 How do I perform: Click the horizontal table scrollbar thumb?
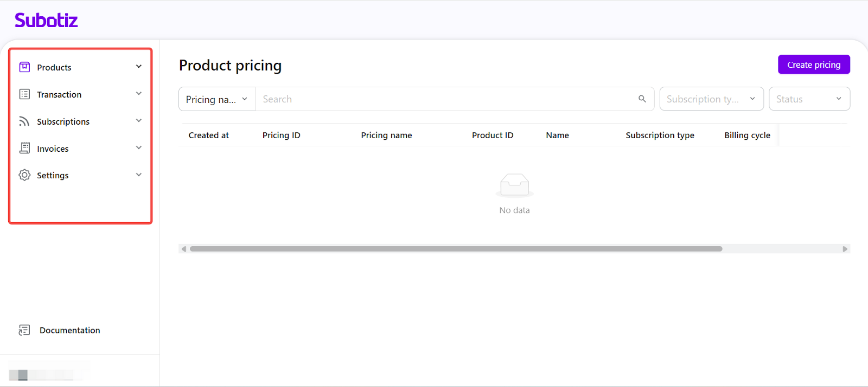tap(456, 249)
